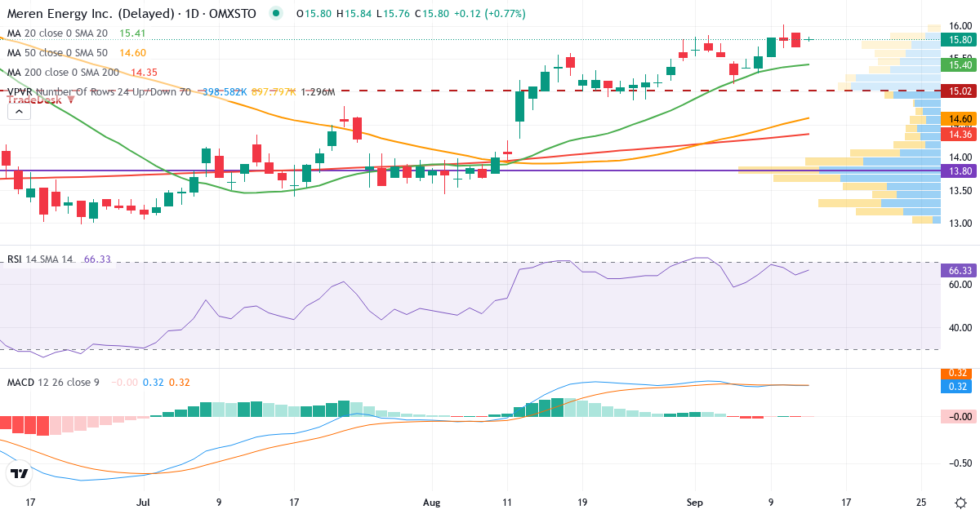Click the 40.00 RSI scale label
The height and width of the screenshot is (514, 980).
pyautogui.click(x=960, y=328)
